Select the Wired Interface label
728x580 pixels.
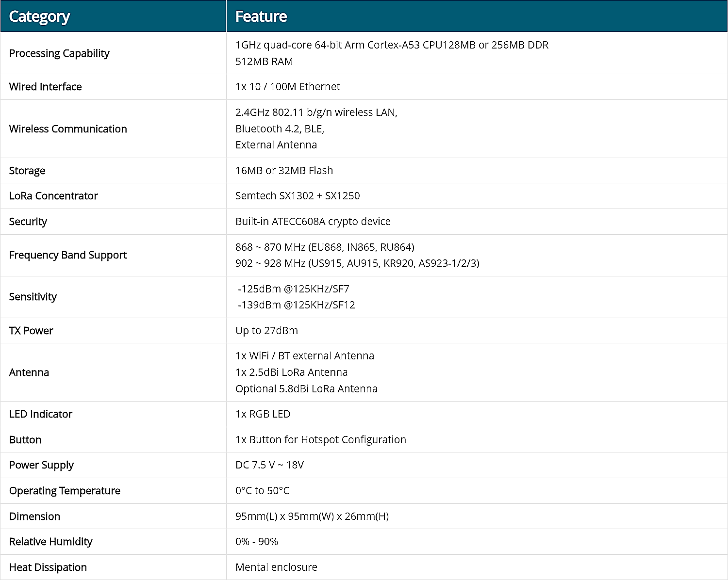[45, 87]
